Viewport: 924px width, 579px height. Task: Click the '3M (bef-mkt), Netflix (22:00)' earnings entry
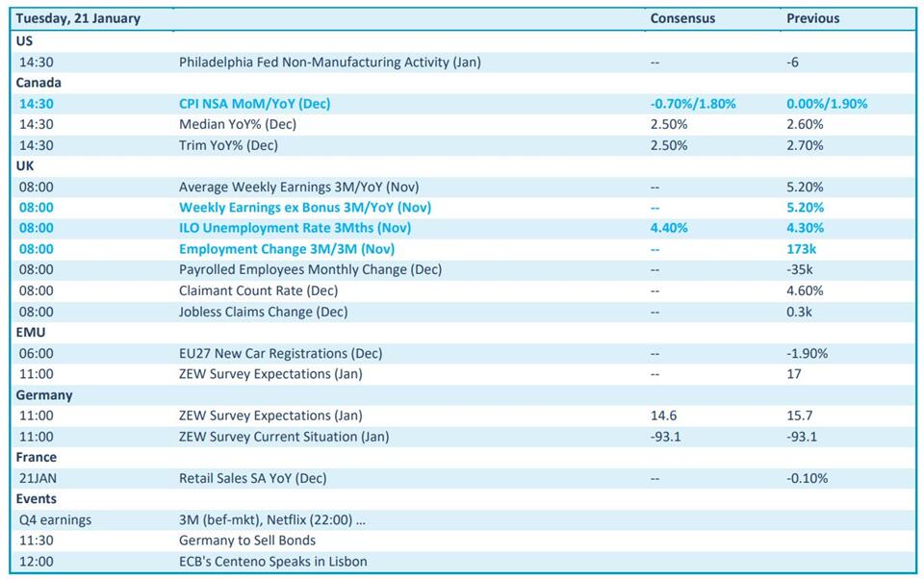coord(272,520)
